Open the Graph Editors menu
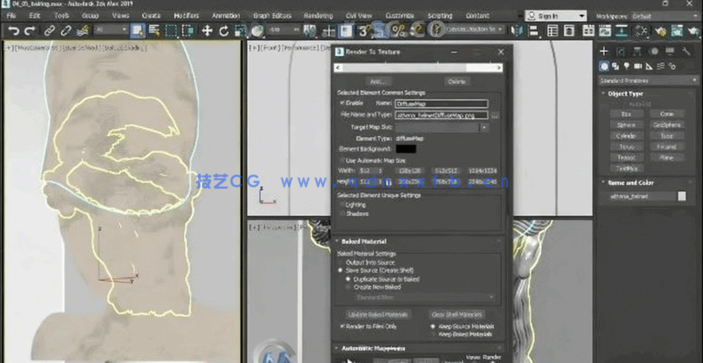 coord(272,16)
